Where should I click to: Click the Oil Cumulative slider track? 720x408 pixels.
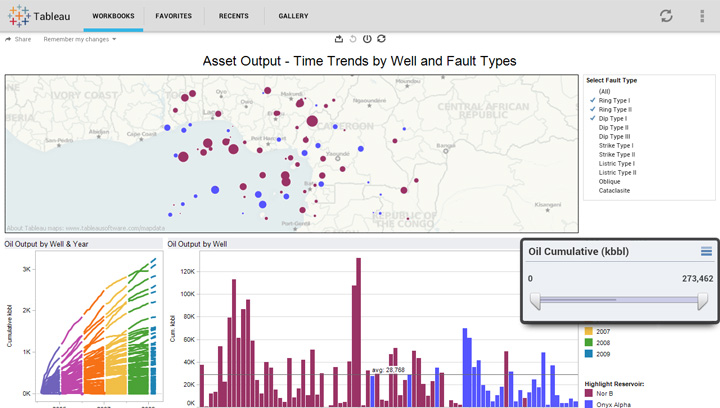click(619, 300)
